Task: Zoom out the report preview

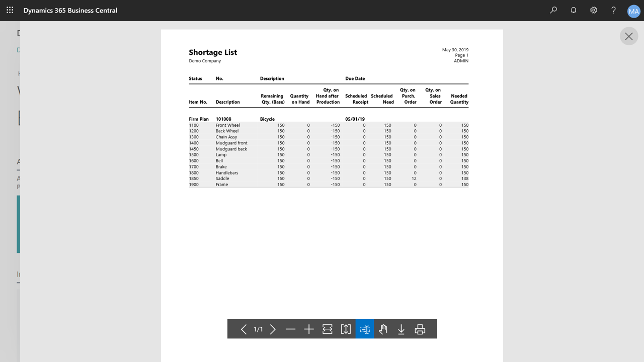Action: coord(290,329)
